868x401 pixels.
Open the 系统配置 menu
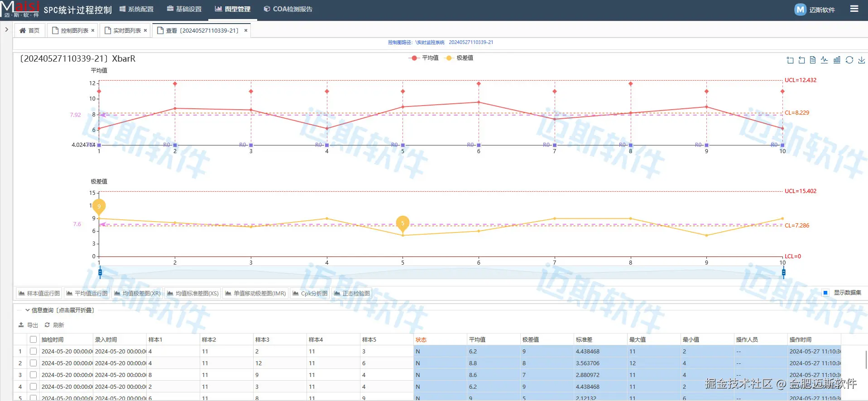pyautogui.click(x=136, y=9)
